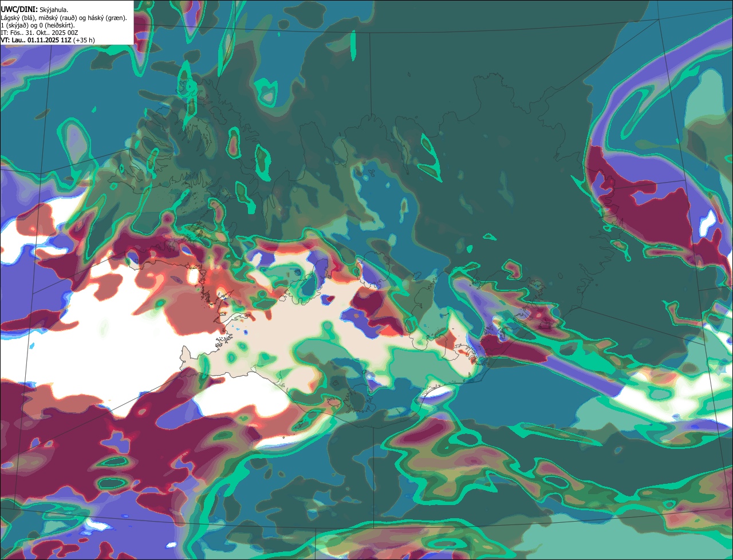Click the 'Lágský (blá), miðský (rauð)' legend line

tap(64, 18)
